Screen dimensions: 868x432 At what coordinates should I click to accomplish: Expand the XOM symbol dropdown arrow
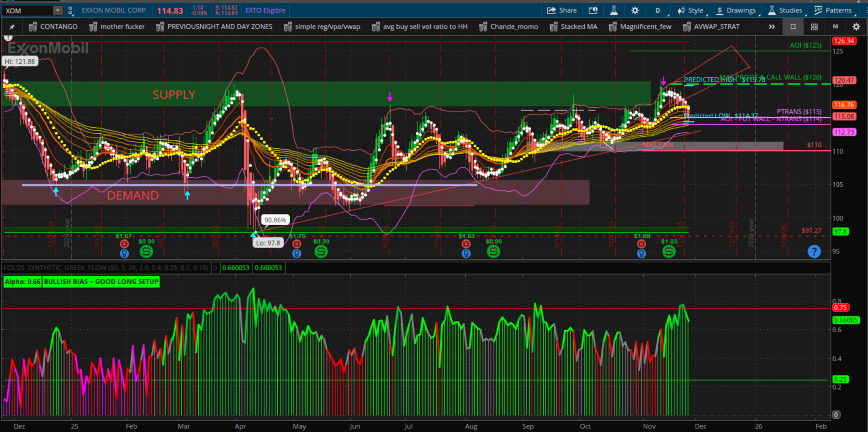tap(58, 11)
